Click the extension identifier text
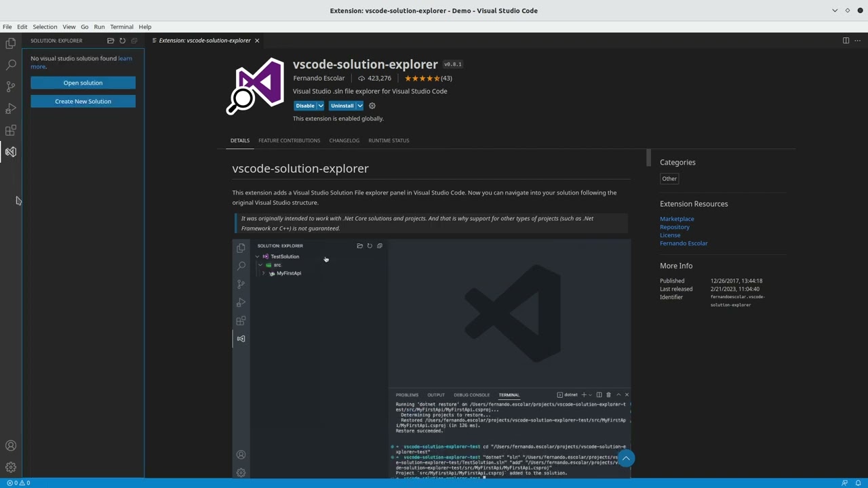This screenshot has height=488, width=868. [x=738, y=301]
